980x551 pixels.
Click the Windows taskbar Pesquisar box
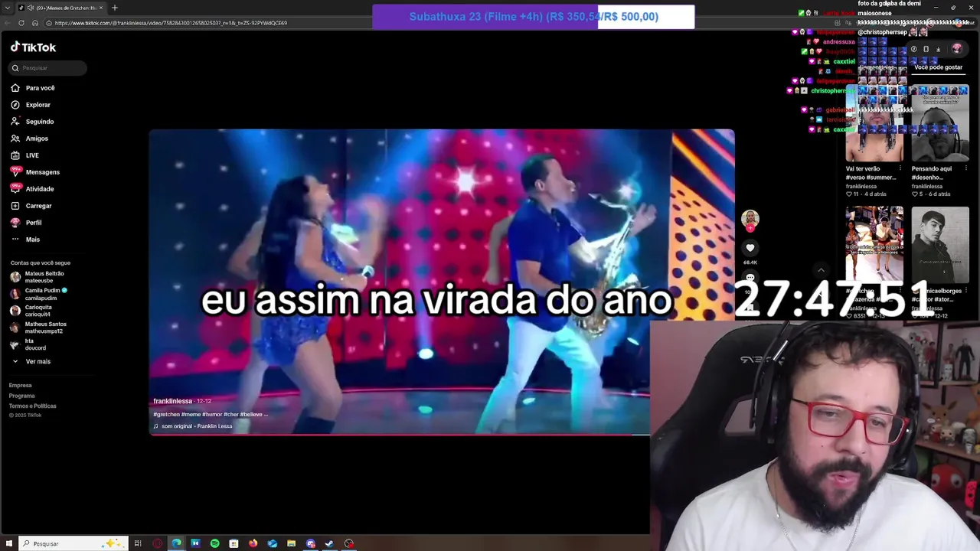pos(72,543)
